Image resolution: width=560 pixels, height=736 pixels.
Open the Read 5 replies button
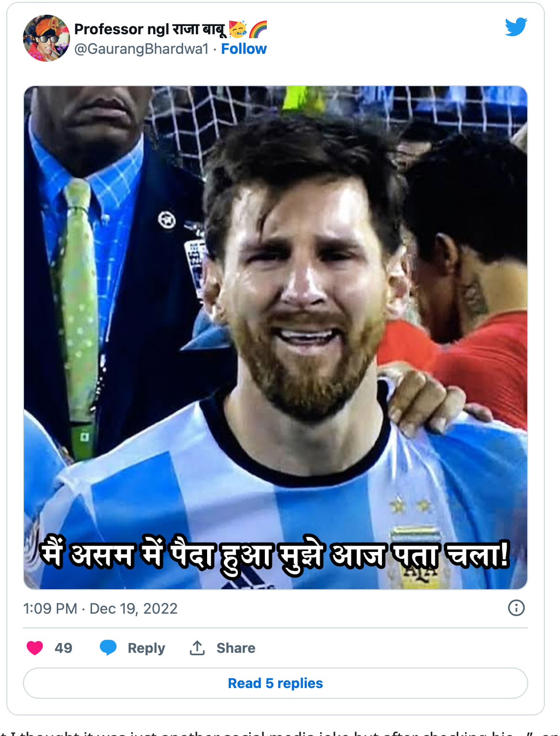[275, 683]
